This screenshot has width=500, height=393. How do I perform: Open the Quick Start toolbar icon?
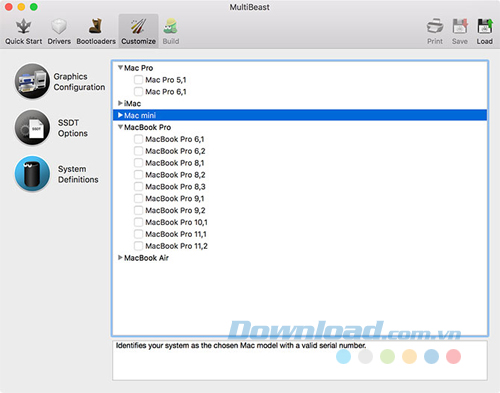(23, 27)
